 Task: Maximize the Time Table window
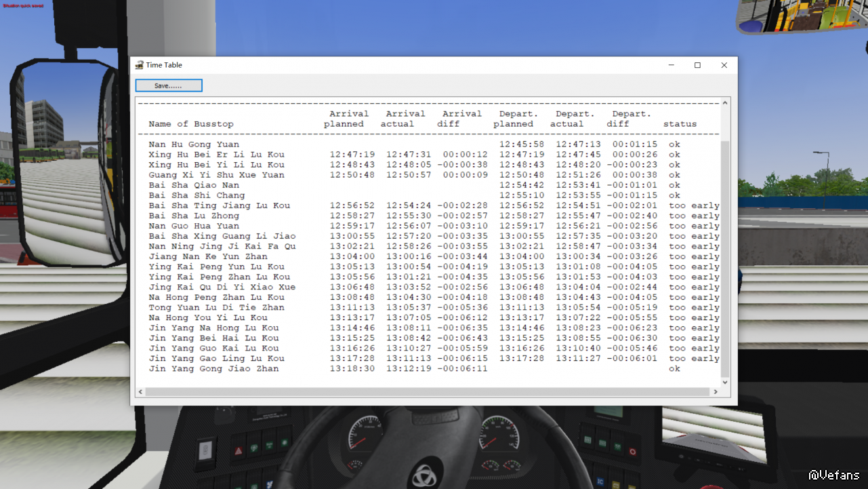(x=697, y=65)
